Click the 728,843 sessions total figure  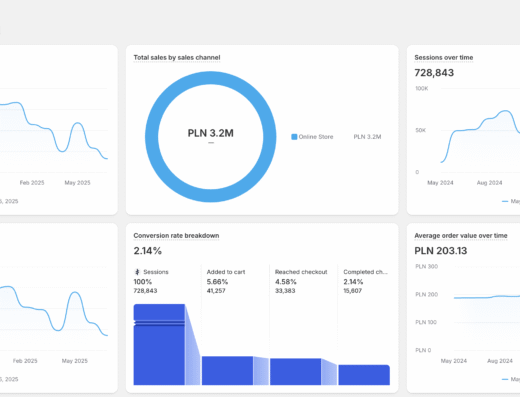tap(434, 73)
